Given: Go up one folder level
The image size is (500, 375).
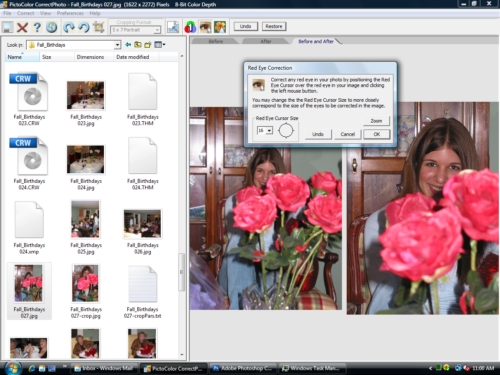Looking at the screenshot, I should click(x=138, y=45).
